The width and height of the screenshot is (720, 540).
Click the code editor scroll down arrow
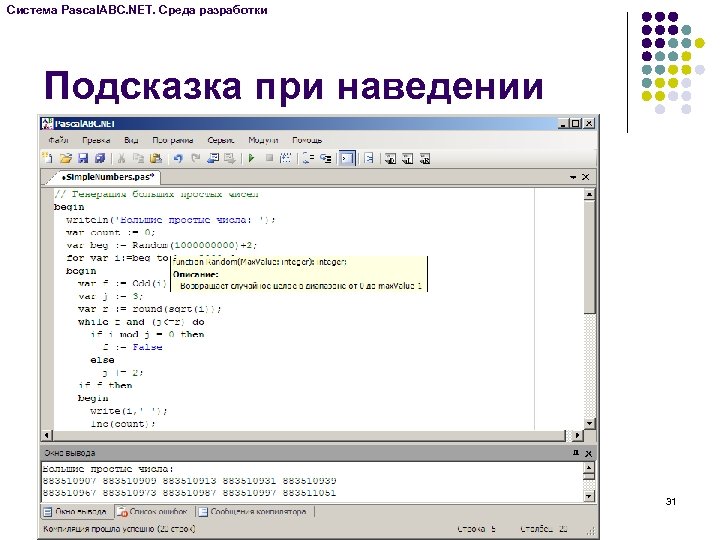click(x=590, y=423)
